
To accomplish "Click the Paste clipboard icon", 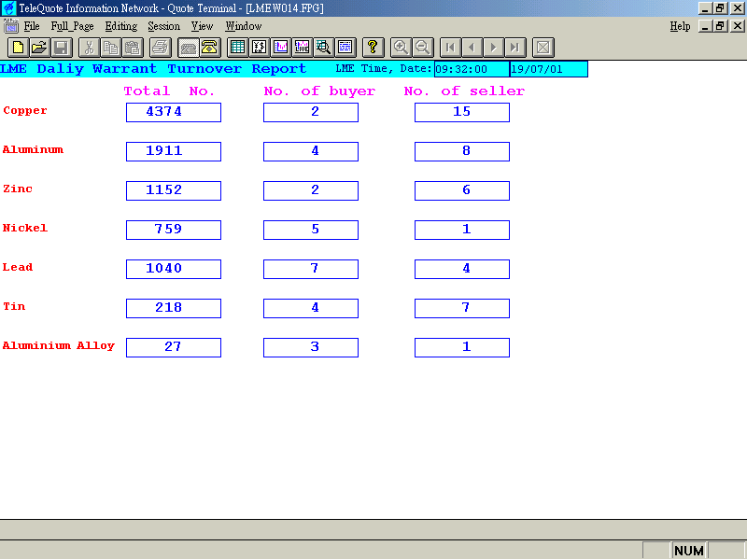I will [133, 48].
